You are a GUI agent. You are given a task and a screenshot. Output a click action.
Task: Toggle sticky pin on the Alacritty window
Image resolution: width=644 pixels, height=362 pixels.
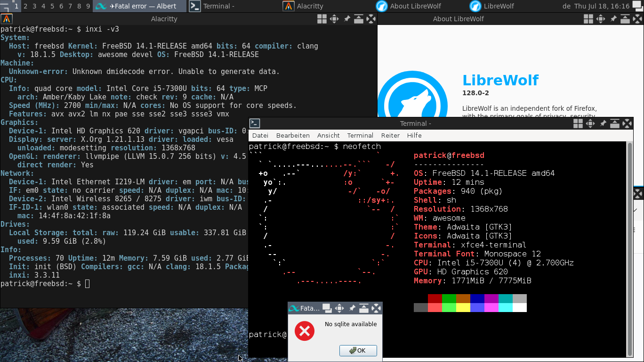point(346,19)
